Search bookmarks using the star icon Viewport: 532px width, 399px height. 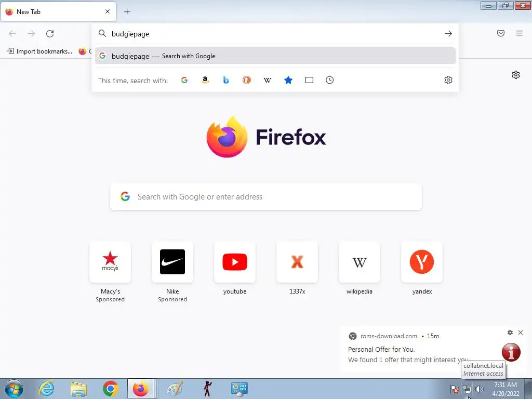(x=288, y=80)
